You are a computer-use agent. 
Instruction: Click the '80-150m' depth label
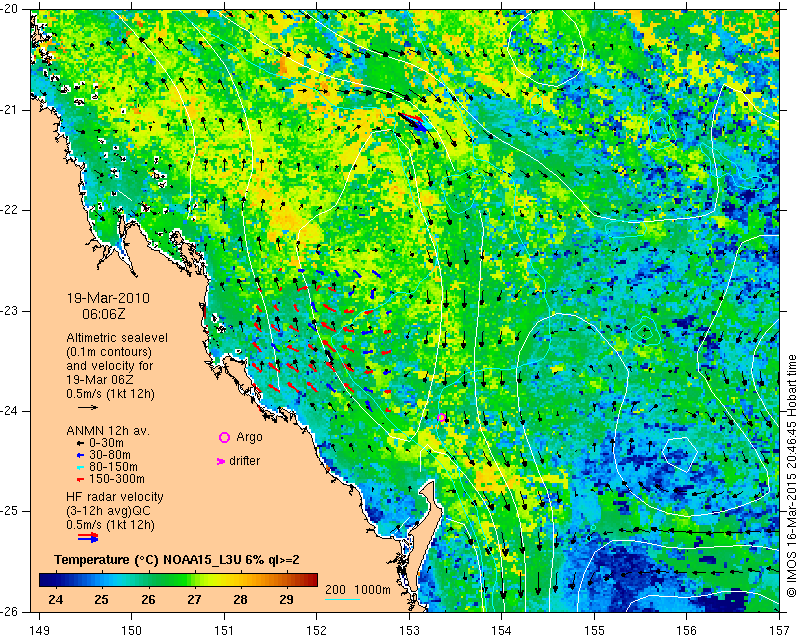tap(113, 467)
